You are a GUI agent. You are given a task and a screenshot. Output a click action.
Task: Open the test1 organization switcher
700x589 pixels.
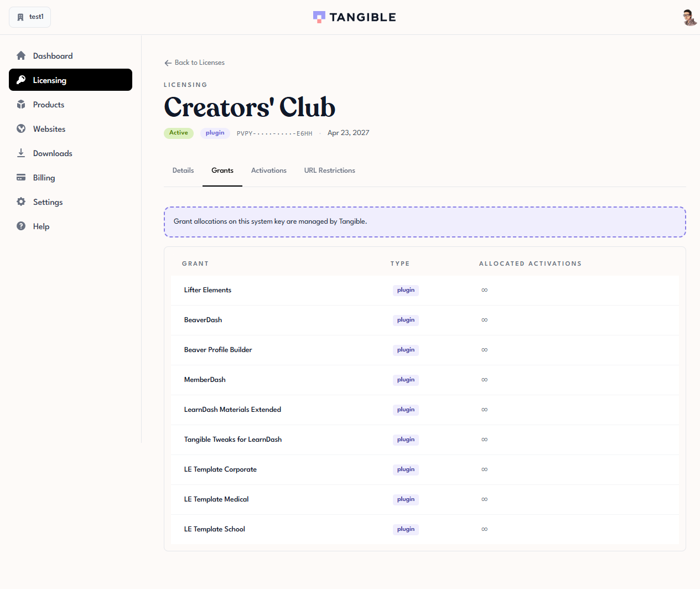(x=30, y=17)
